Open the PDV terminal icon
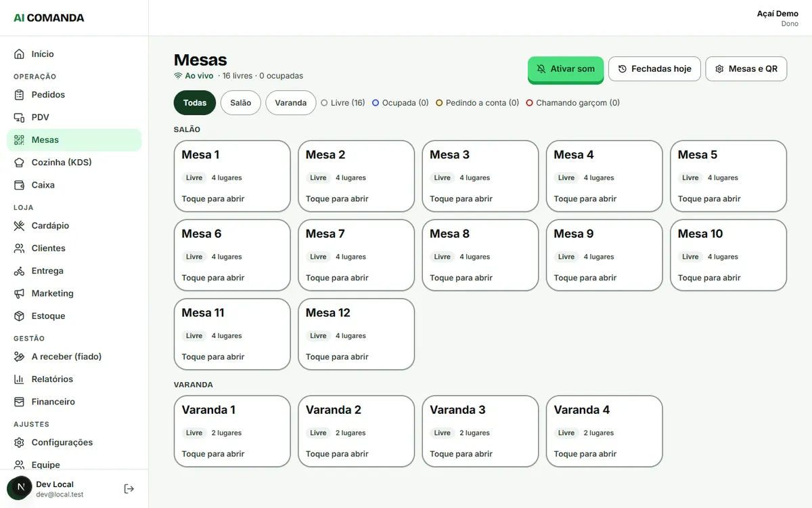The width and height of the screenshot is (812, 508). (x=19, y=117)
